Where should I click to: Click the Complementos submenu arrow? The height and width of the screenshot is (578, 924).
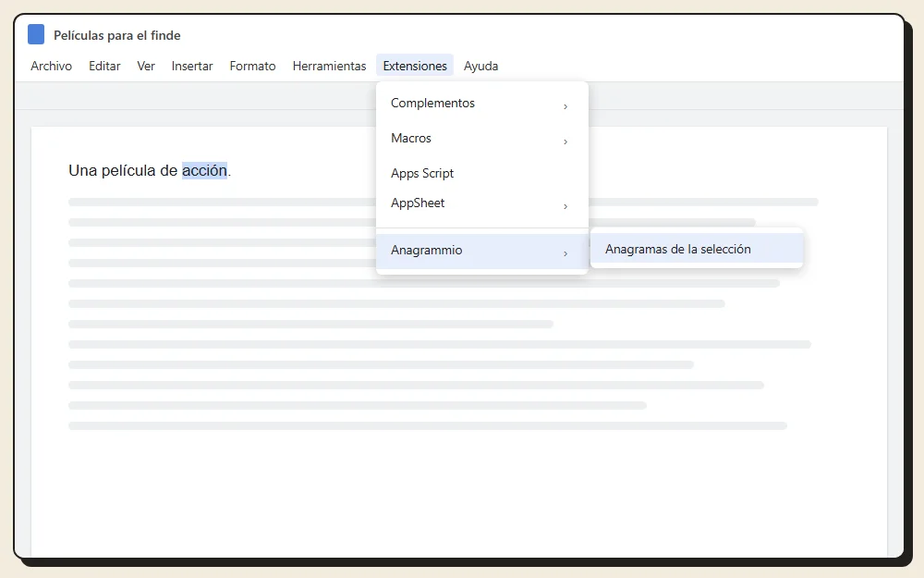click(565, 106)
